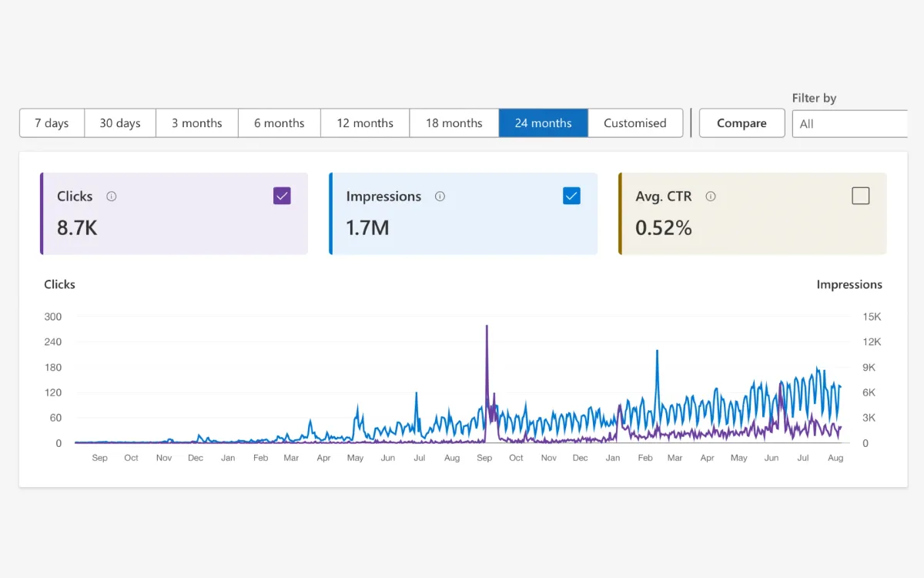Enable the Avg. CTR checkbox
The image size is (924, 578).
[x=861, y=196]
